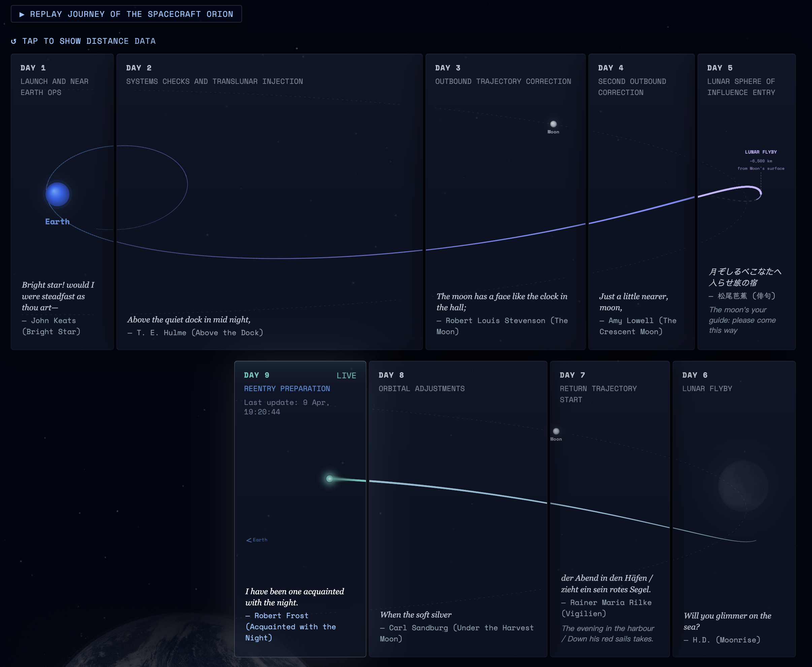The image size is (812, 667).
Task: Click the Second Outbound Correction title
Action: [632, 87]
